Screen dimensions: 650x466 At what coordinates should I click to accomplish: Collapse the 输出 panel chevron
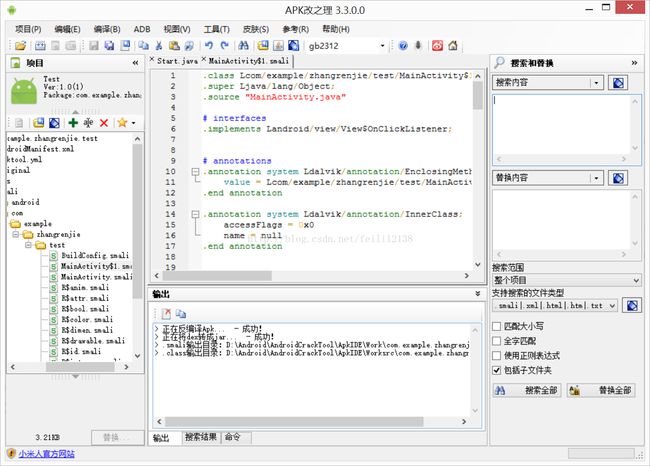coord(478,294)
